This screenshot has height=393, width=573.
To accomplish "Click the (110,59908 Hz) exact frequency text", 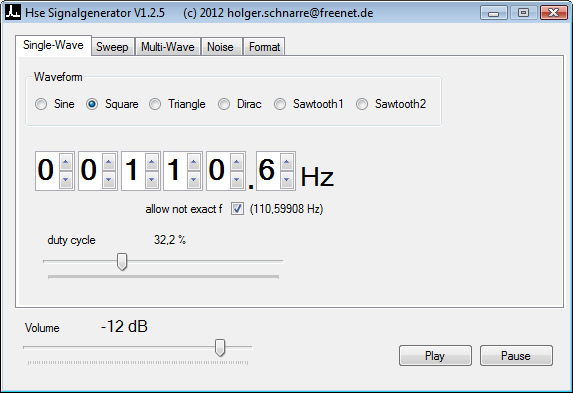I will (286, 209).
